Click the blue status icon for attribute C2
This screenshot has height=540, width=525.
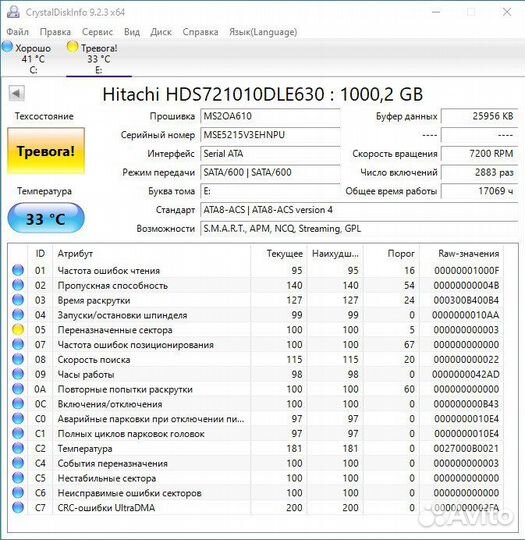(x=18, y=448)
